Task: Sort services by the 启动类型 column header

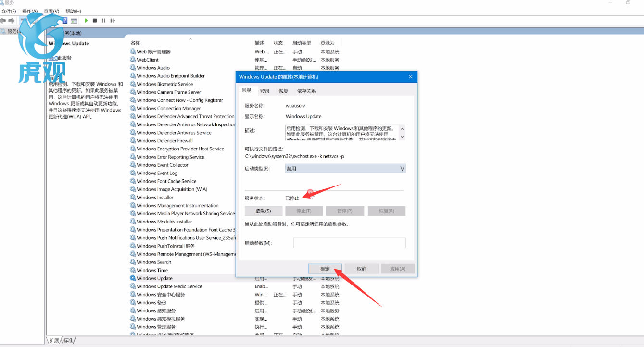Action: click(x=302, y=43)
